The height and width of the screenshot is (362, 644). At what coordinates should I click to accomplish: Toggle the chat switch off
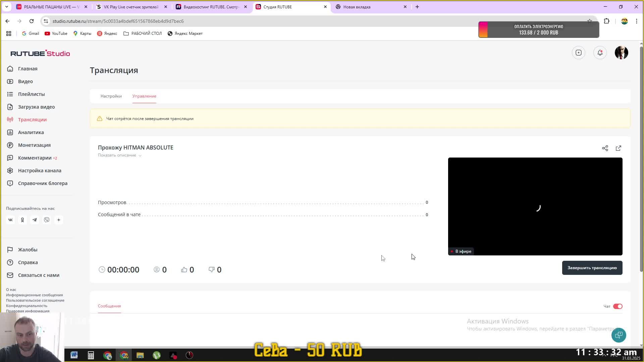pyautogui.click(x=618, y=306)
